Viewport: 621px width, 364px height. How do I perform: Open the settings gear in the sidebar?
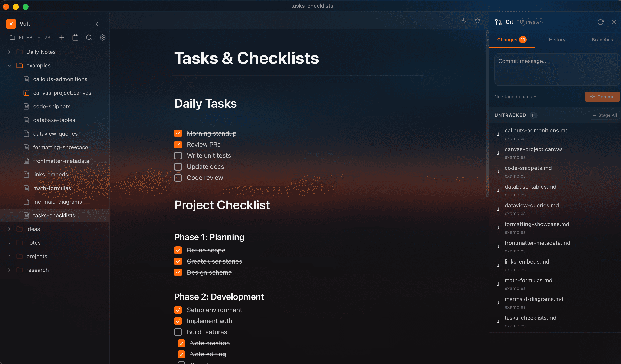pyautogui.click(x=102, y=37)
